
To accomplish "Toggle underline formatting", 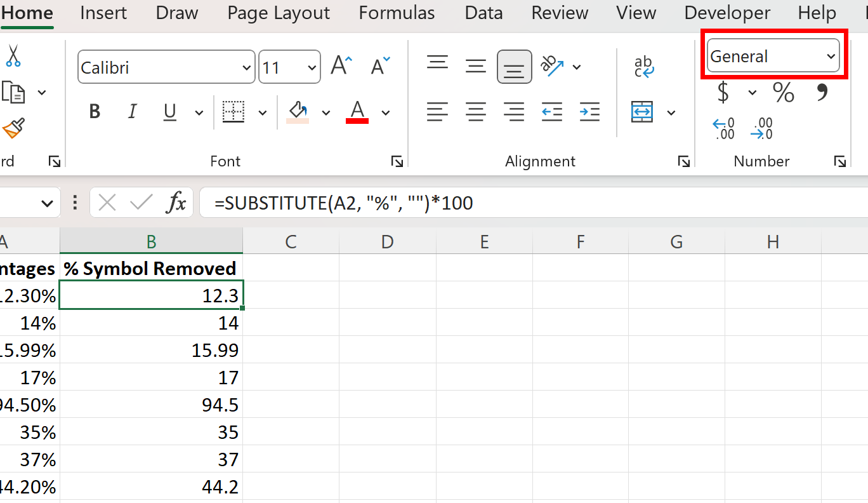I will [169, 111].
